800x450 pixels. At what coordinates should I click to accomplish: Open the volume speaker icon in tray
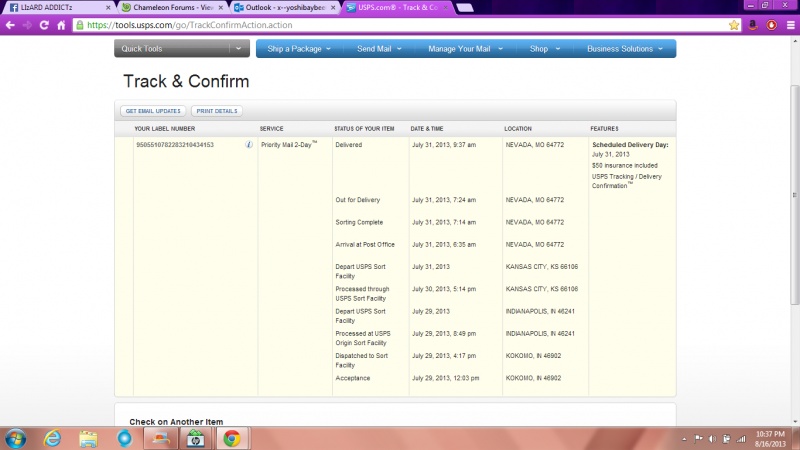click(x=713, y=439)
